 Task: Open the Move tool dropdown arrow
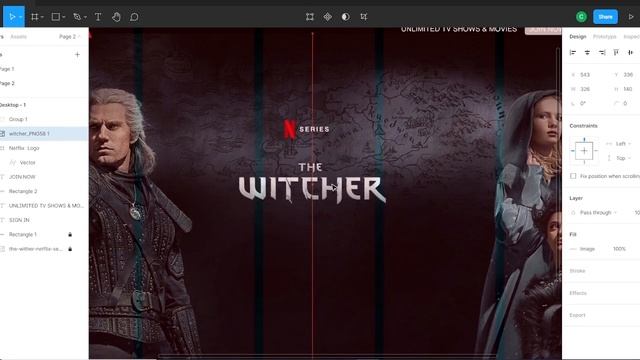pyautogui.click(x=20, y=17)
